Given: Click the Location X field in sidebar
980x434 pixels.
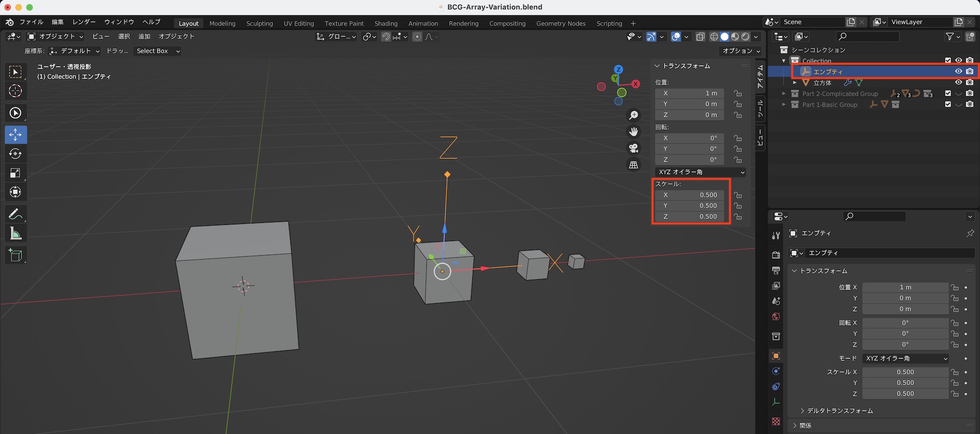Looking at the screenshot, I should pyautogui.click(x=689, y=93).
